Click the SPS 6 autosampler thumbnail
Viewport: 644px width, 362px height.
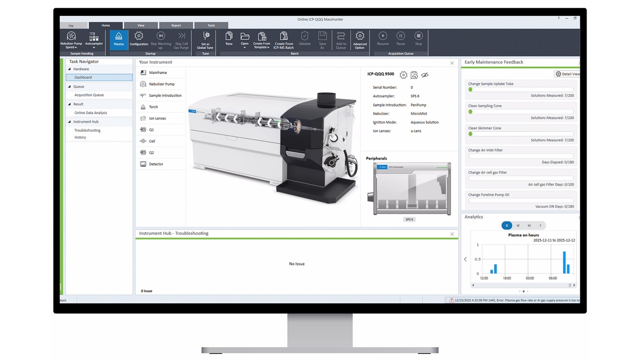click(409, 189)
